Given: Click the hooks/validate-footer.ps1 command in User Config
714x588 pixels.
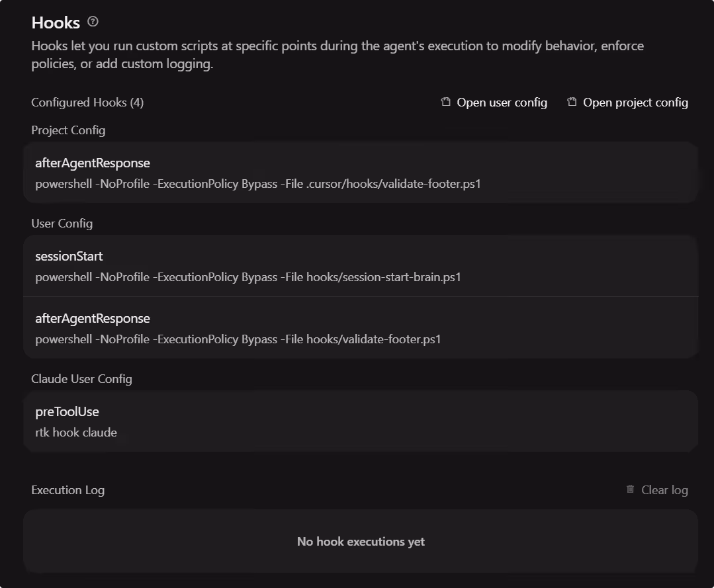Looking at the screenshot, I should (238, 339).
